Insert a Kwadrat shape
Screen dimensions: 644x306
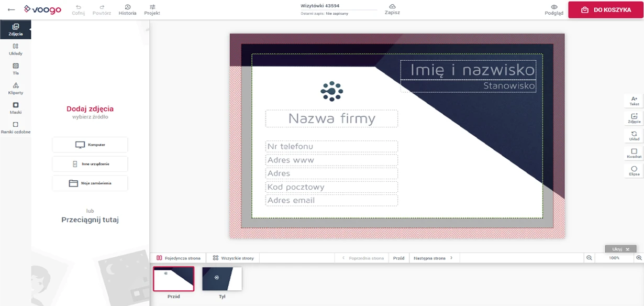(634, 153)
